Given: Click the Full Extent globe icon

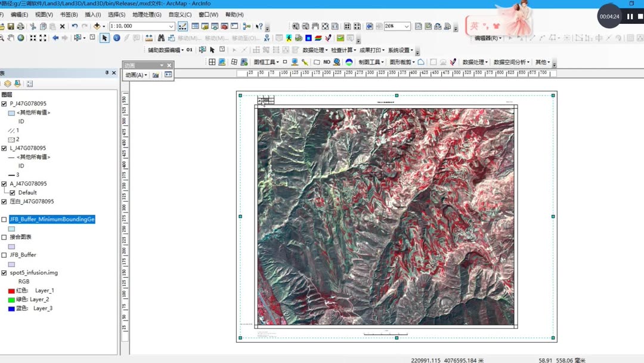Looking at the screenshot, I should click(x=20, y=37).
